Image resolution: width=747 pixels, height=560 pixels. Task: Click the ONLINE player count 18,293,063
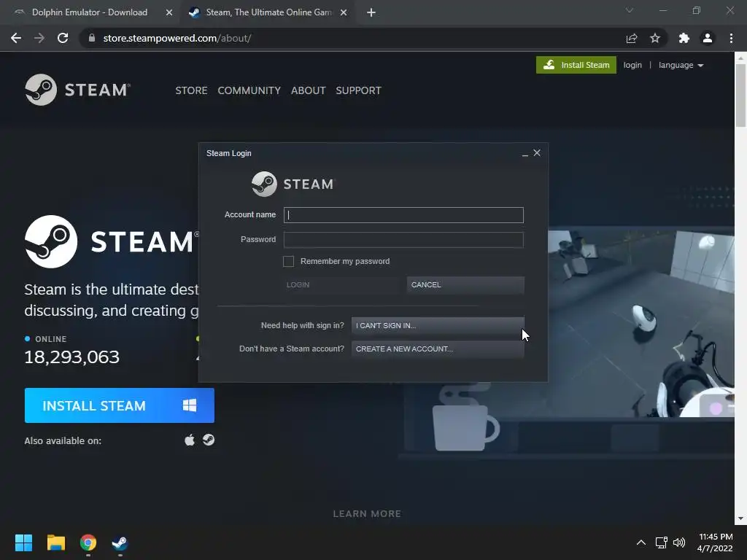[72, 357]
